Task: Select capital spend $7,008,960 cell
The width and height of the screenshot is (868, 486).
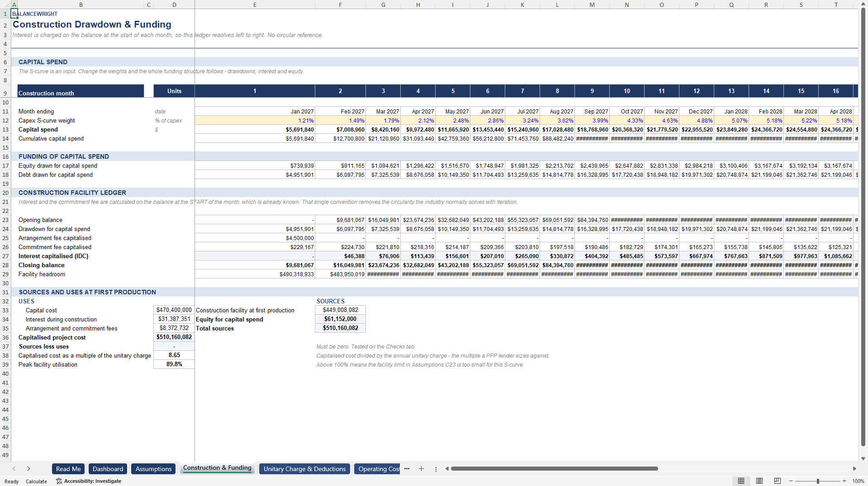Action: coord(340,129)
